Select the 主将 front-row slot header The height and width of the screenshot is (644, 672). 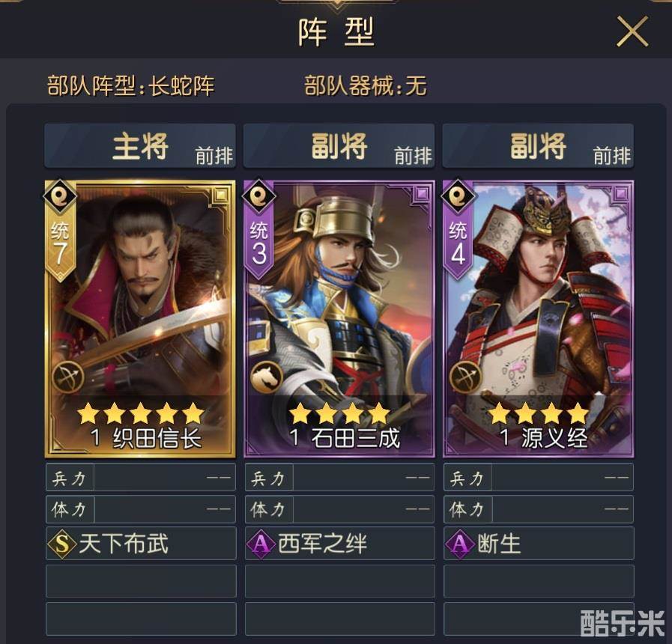140,146
